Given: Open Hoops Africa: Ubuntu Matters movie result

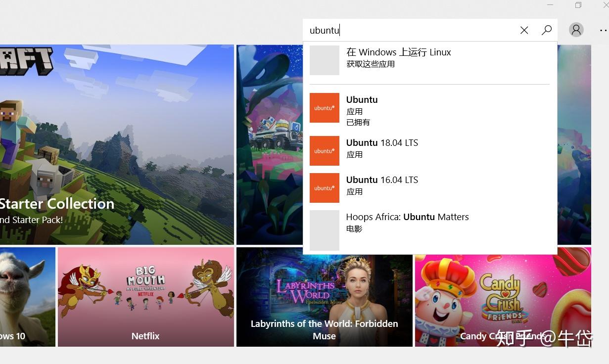Looking at the screenshot, I should pyautogui.click(x=430, y=230).
